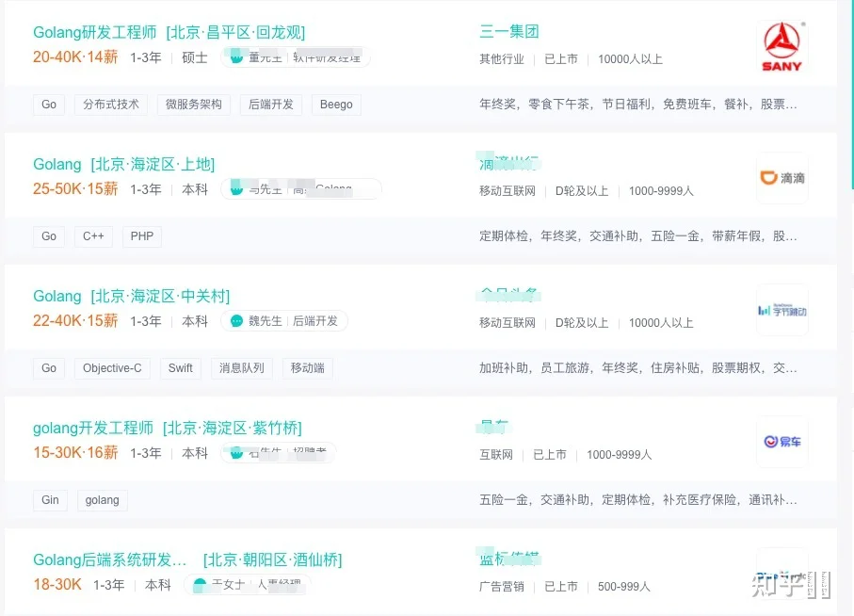
Task: Click the chat icon in the 上地 listing
Action: tap(236, 189)
